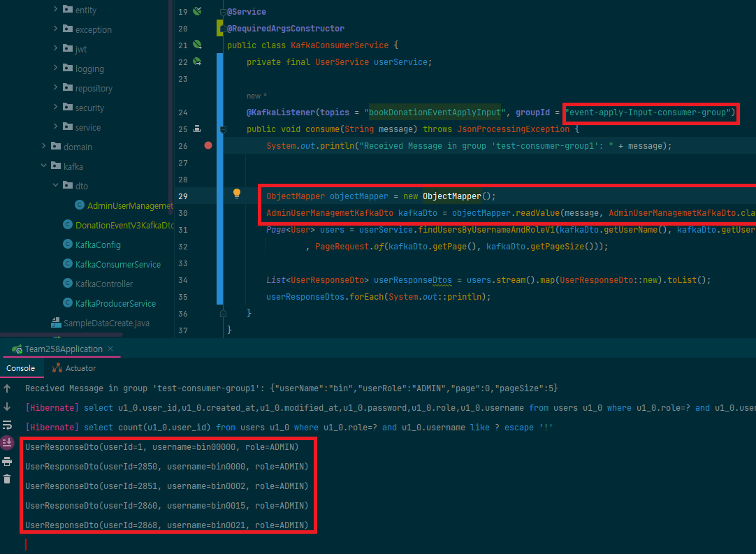
Task: Click the userResponseDtos variable on line 34
Action: click(413, 280)
